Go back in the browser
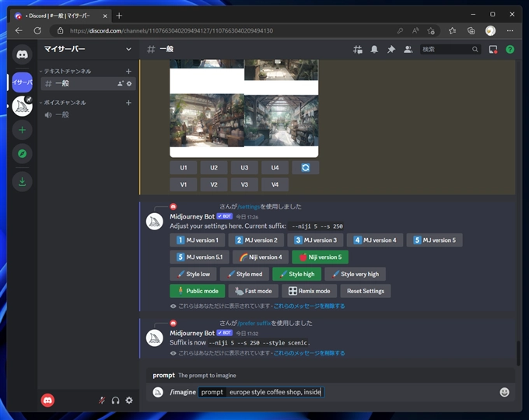Screen dimensions: 529x420 (19, 30)
